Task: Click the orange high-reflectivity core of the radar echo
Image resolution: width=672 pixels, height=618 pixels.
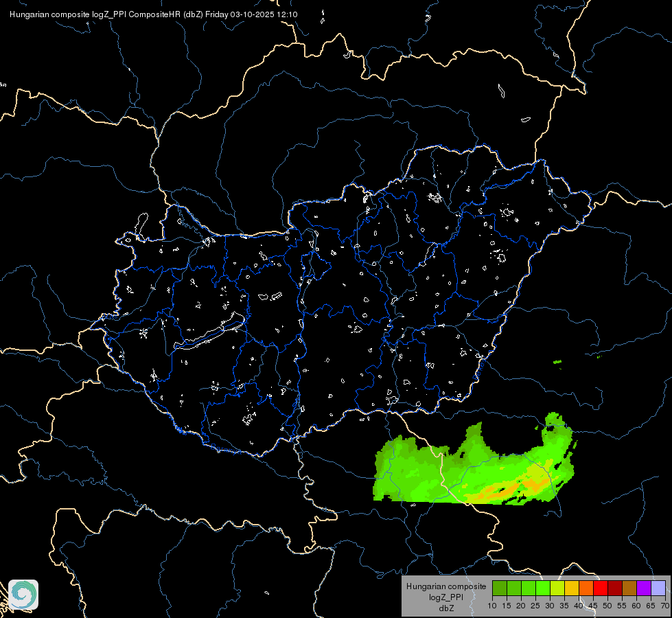Action: 510,490
